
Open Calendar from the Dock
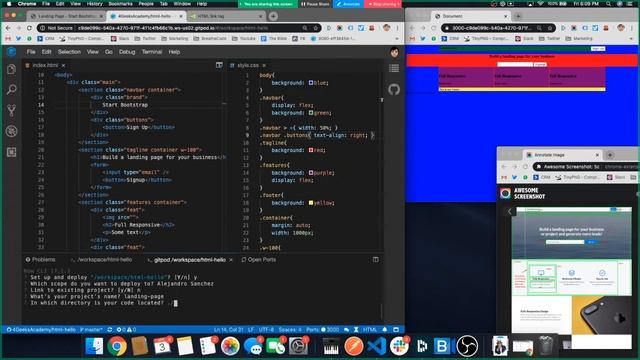tap(162, 346)
